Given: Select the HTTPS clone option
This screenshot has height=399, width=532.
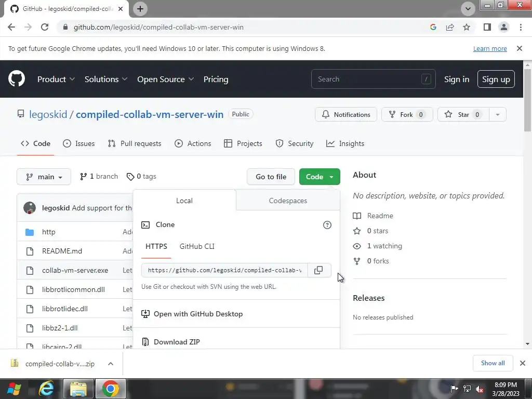Looking at the screenshot, I should click(156, 246).
